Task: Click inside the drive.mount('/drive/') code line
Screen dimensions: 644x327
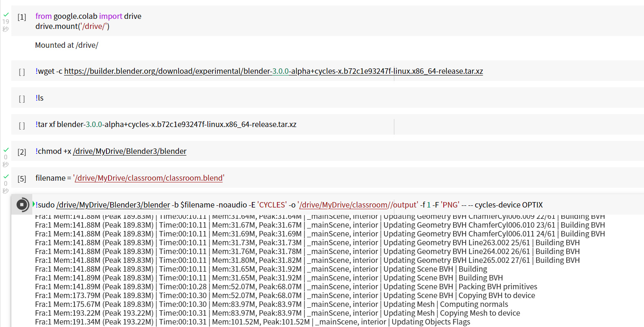Action: [72, 26]
